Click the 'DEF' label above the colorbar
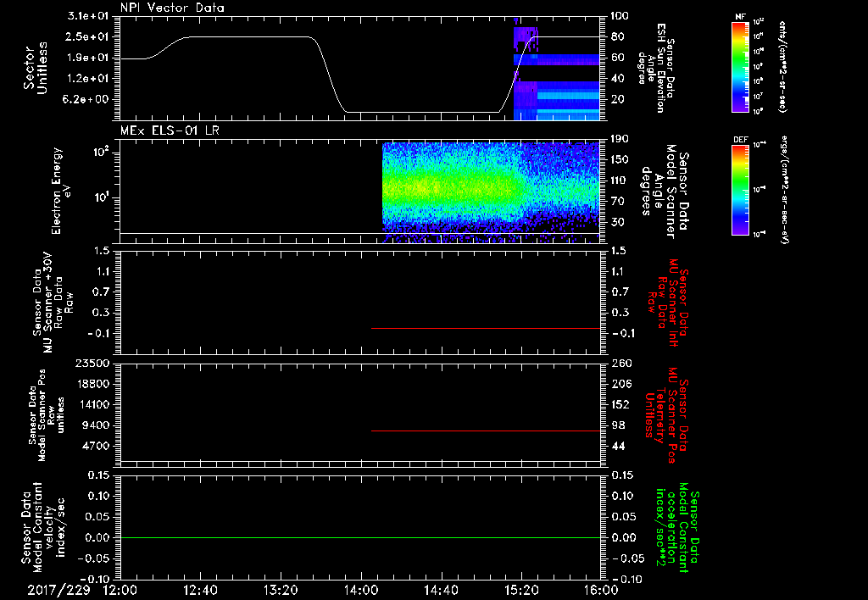 click(741, 140)
